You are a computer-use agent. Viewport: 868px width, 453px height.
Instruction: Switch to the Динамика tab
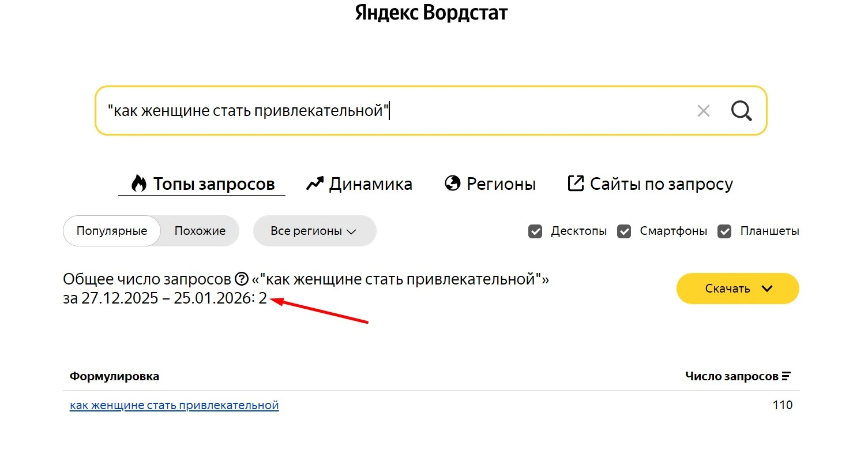click(370, 183)
